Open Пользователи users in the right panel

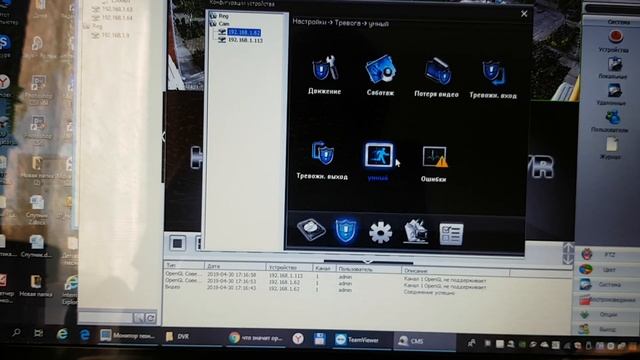click(x=611, y=122)
